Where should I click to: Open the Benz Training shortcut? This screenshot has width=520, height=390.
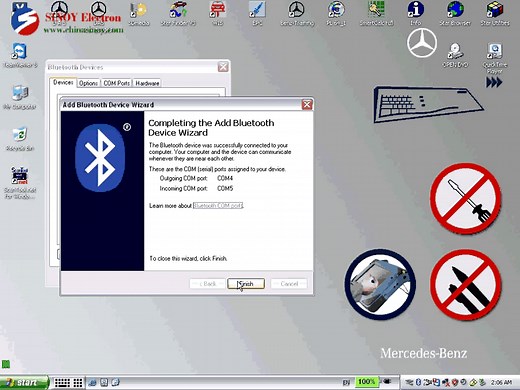(297, 14)
